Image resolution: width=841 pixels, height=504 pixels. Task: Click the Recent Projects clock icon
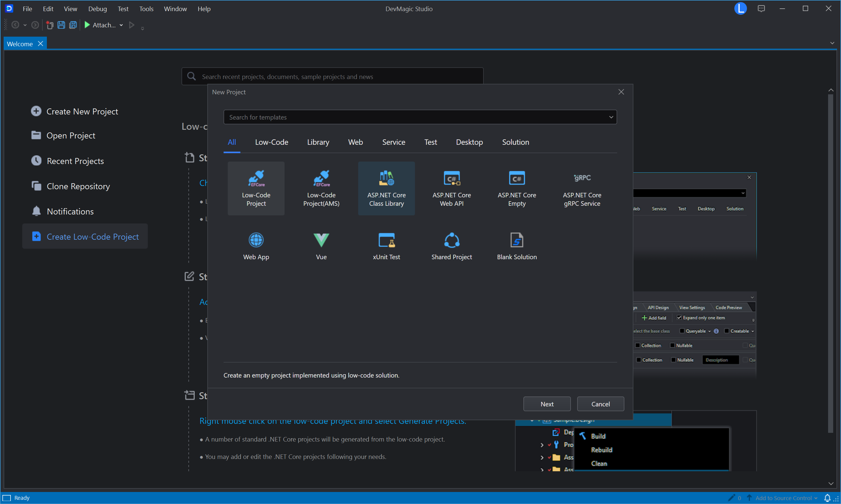[x=36, y=161]
